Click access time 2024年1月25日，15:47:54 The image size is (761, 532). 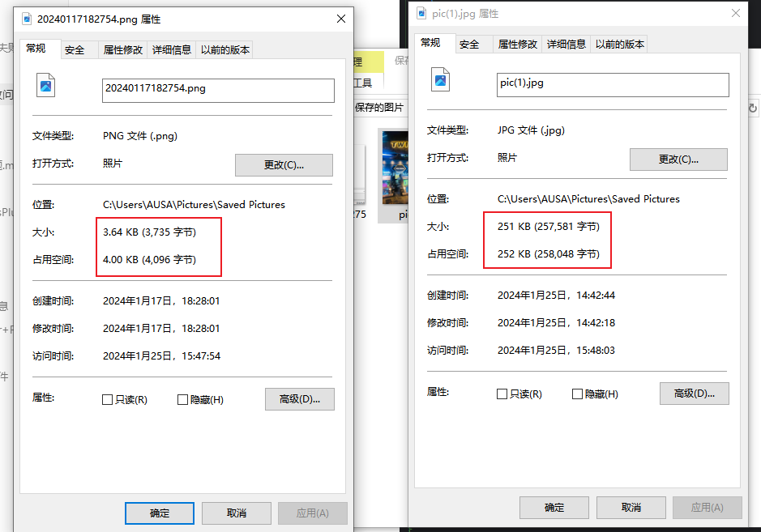(161, 356)
